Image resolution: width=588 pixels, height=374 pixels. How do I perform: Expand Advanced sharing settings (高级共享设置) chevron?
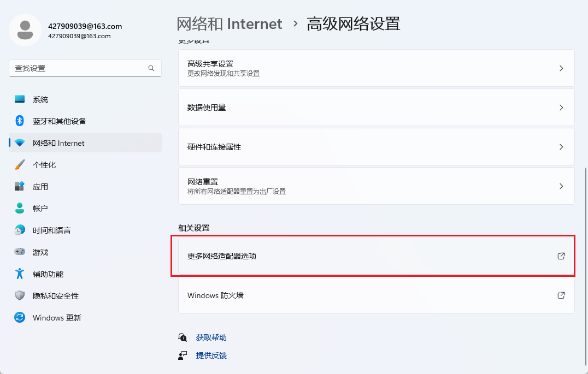coord(561,68)
